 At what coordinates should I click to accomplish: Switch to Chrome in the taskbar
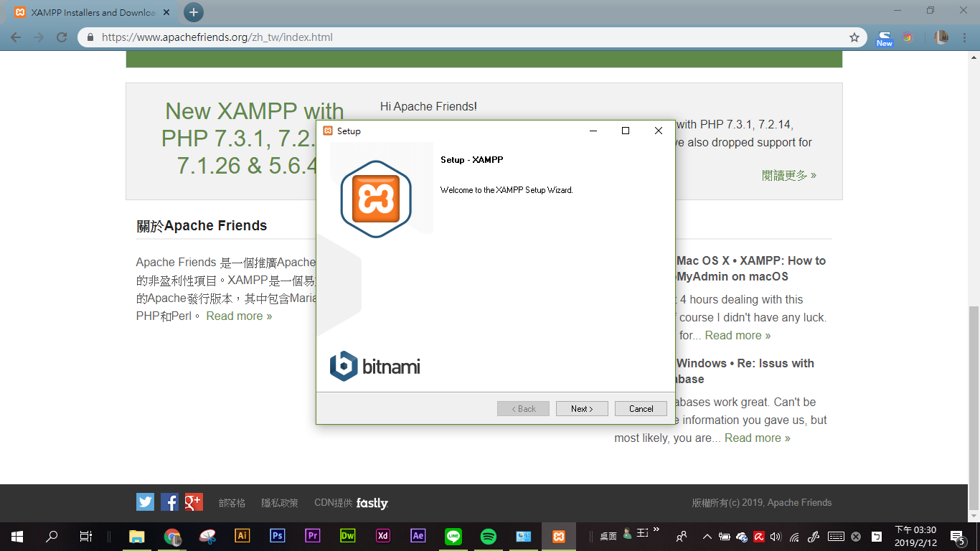pyautogui.click(x=171, y=536)
